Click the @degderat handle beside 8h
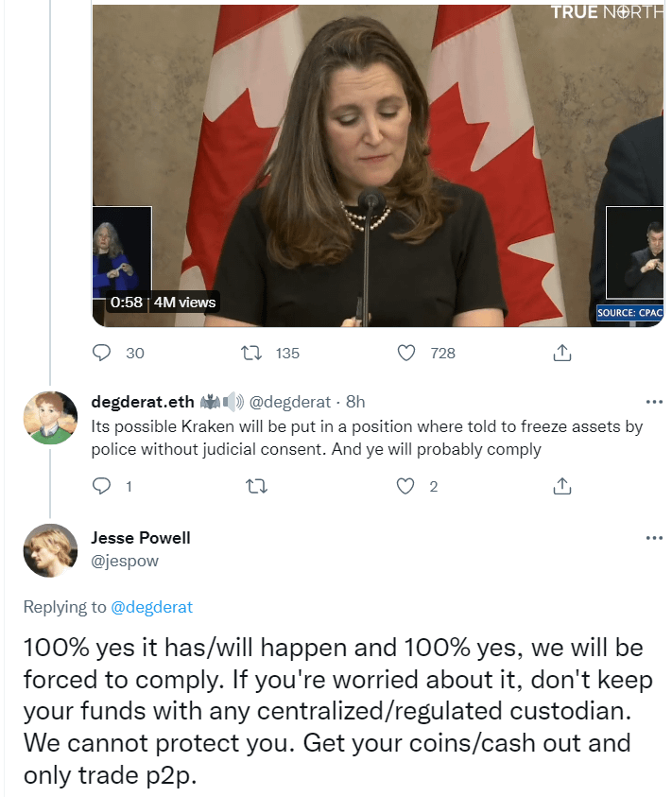The image size is (672, 797). [290, 402]
